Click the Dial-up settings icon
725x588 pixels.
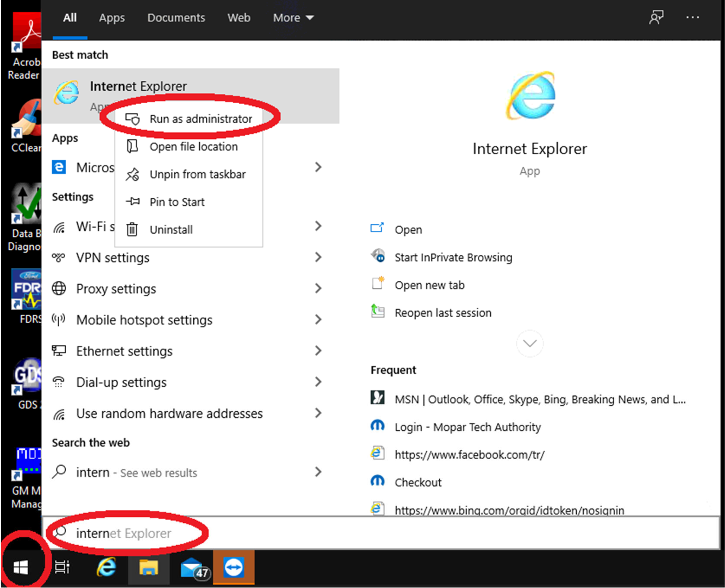coord(59,382)
